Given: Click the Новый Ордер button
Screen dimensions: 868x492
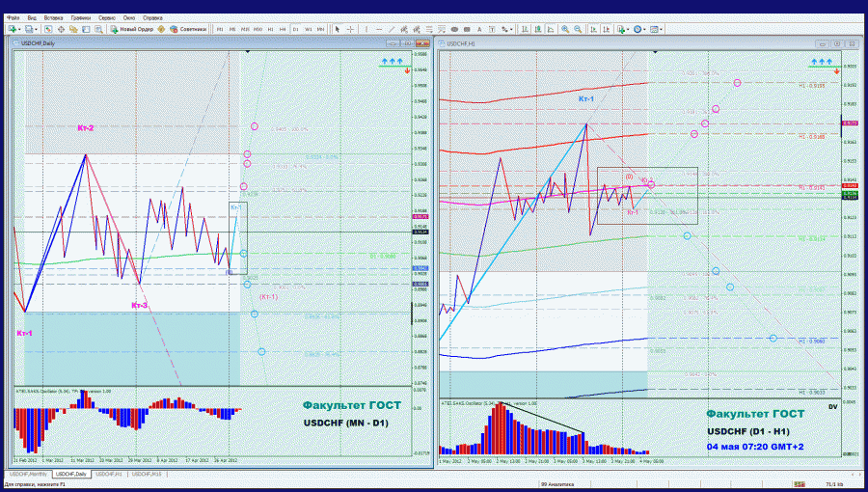Looking at the screenshot, I should 132,29.
